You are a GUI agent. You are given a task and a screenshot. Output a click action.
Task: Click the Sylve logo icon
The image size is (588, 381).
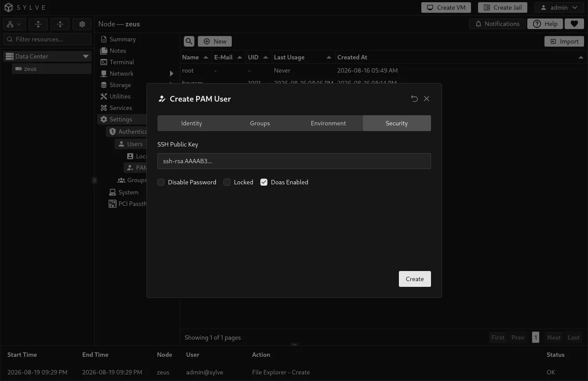point(8,7)
